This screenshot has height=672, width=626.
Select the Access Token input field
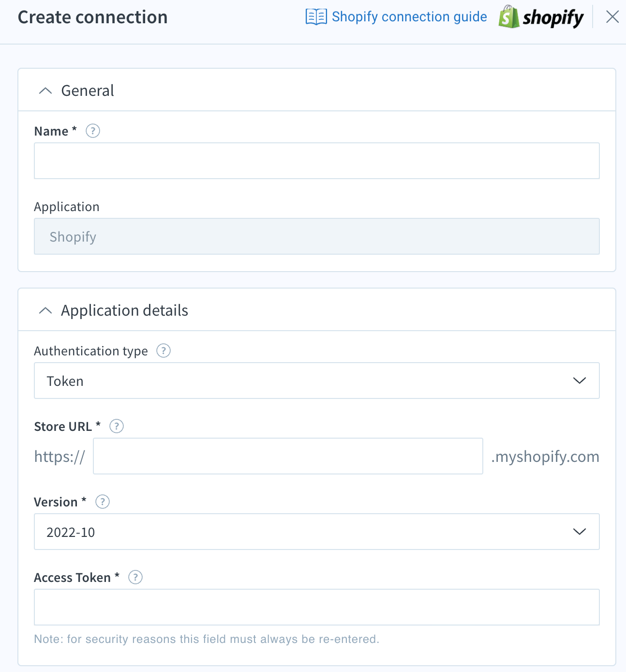[316, 607]
